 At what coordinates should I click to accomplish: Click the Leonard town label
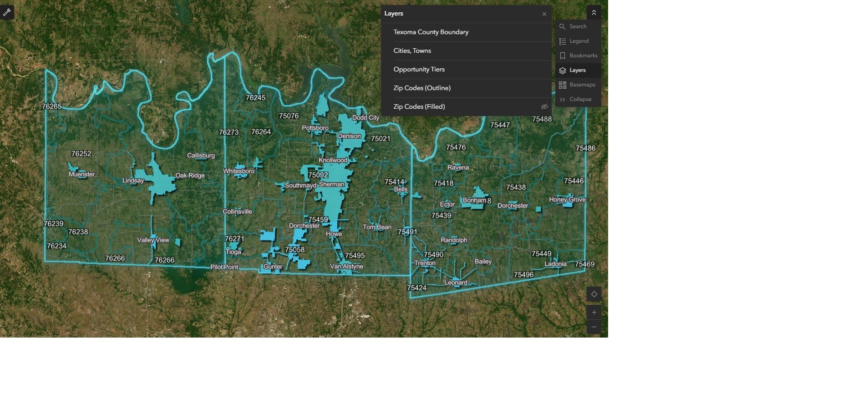(x=456, y=283)
